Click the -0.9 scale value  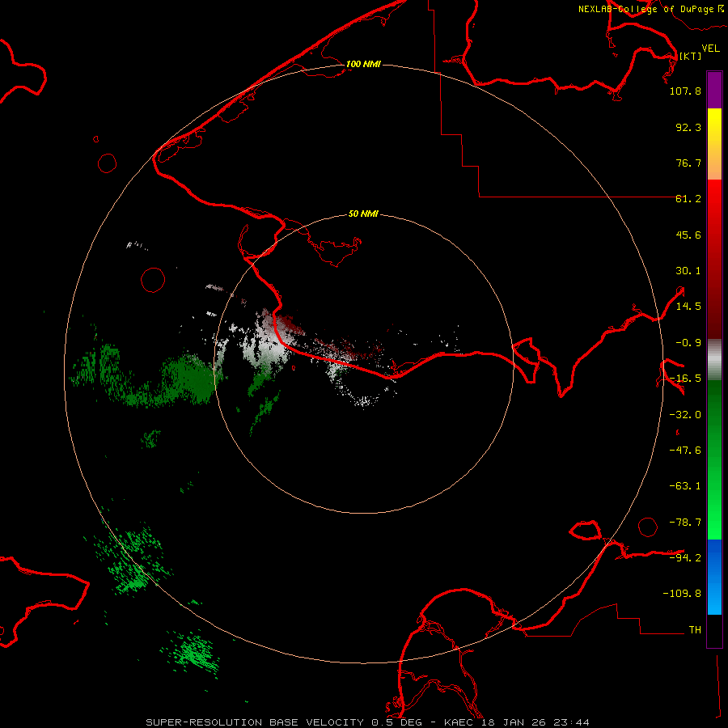(688, 343)
